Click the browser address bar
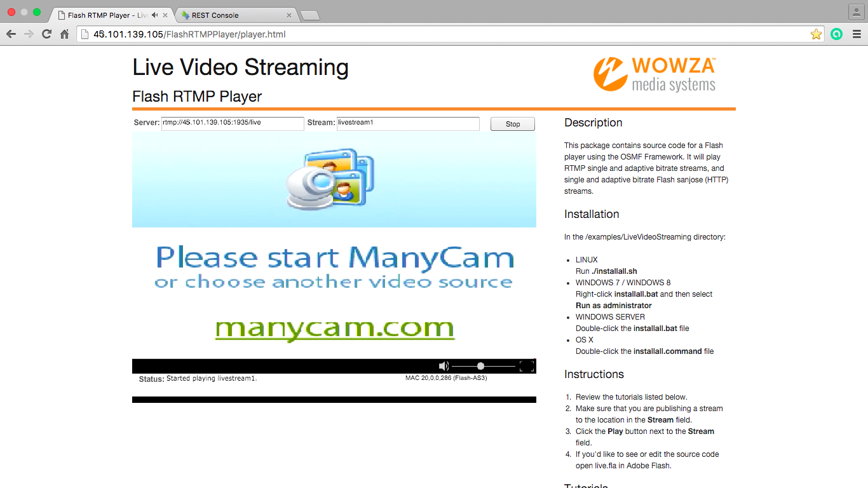 coord(450,34)
